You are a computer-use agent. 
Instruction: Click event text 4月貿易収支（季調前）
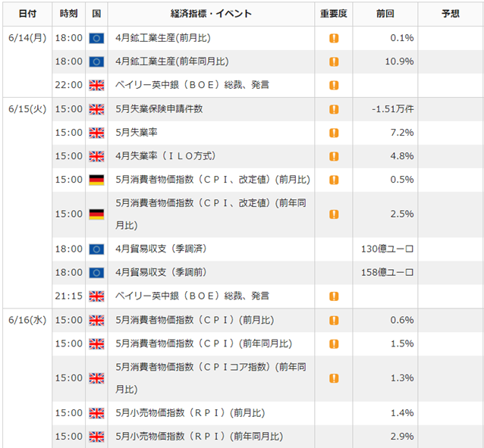click(x=161, y=272)
